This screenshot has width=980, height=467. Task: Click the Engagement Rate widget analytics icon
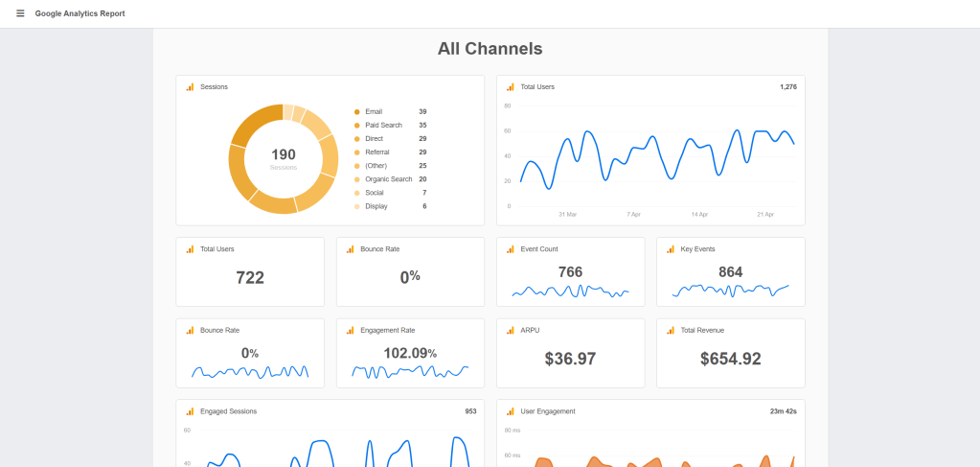tap(351, 331)
